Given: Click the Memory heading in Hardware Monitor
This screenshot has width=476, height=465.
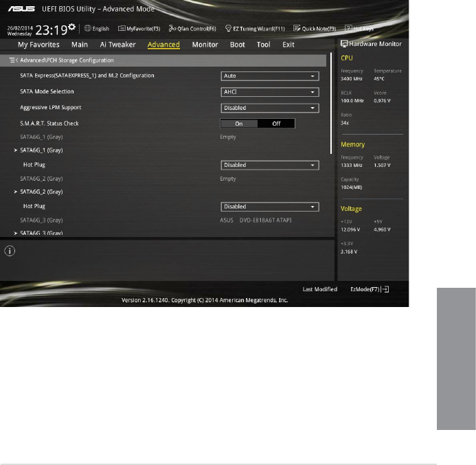Looking at the screenshot, I should click(353, 144).
